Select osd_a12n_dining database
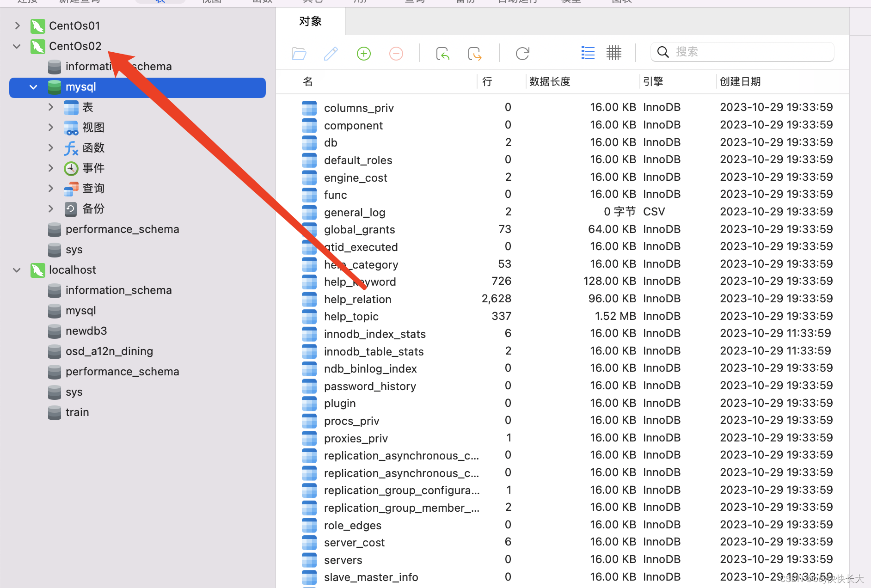871x588 pixels. [x=109, y=351]
